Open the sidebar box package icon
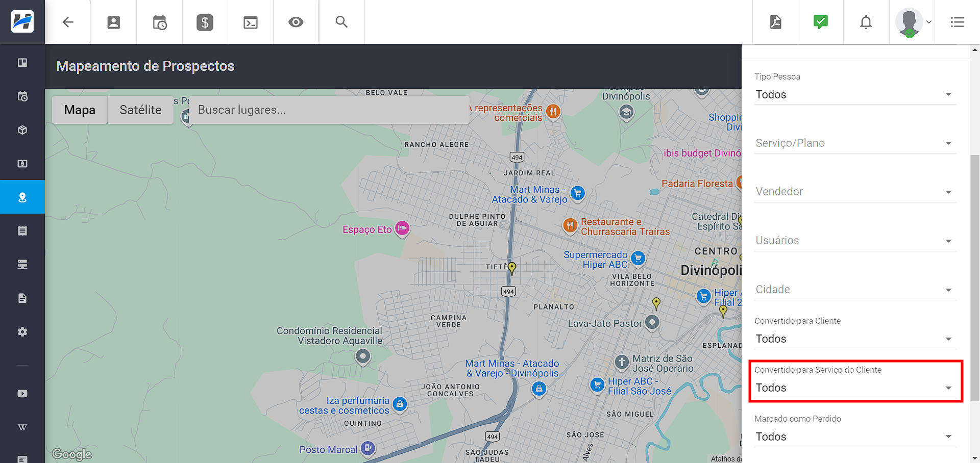The width and height of the screenshot is (980, 463). coord(22,130)
